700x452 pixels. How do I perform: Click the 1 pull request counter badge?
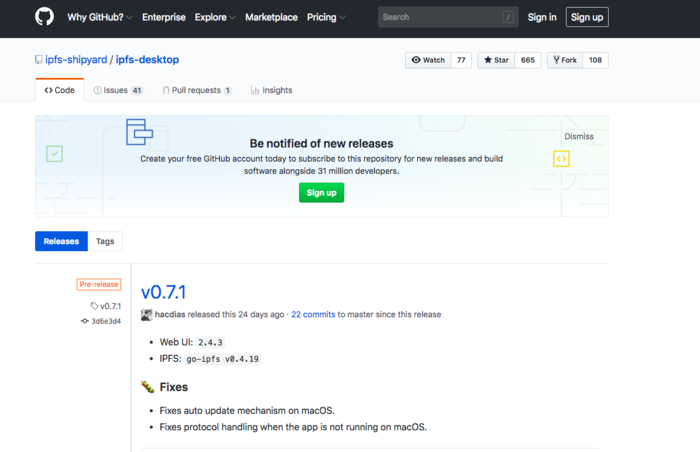tap(228, 90)
